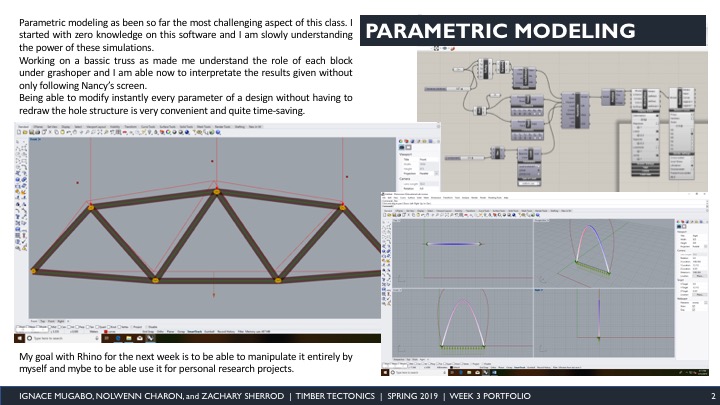
Task: Click the top tool icon in arch Rhino's left sidebar
Action: (x=386, y=224)
